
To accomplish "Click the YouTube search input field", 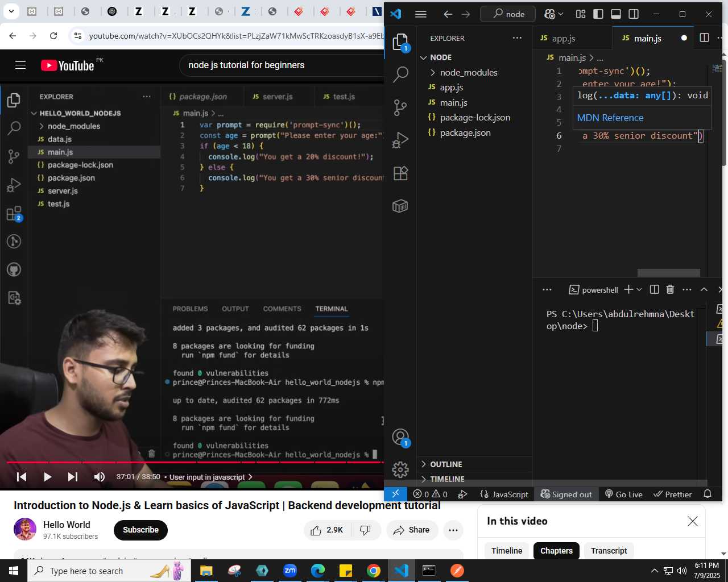I will pos(282,65).
